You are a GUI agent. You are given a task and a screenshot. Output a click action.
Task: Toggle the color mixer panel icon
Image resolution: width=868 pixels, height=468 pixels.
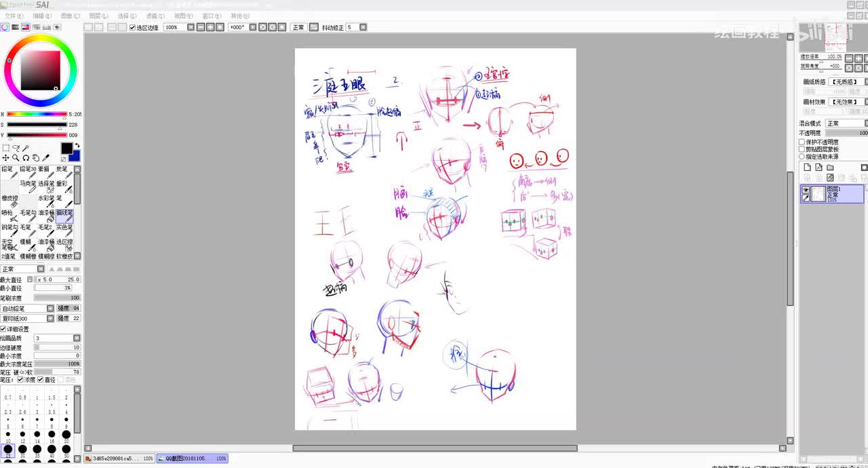point(37,27)
